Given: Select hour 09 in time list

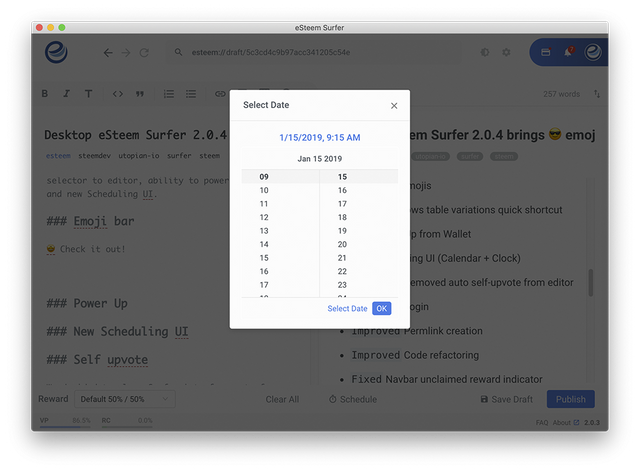Looking at the screenshot, I should coord(280,177).
